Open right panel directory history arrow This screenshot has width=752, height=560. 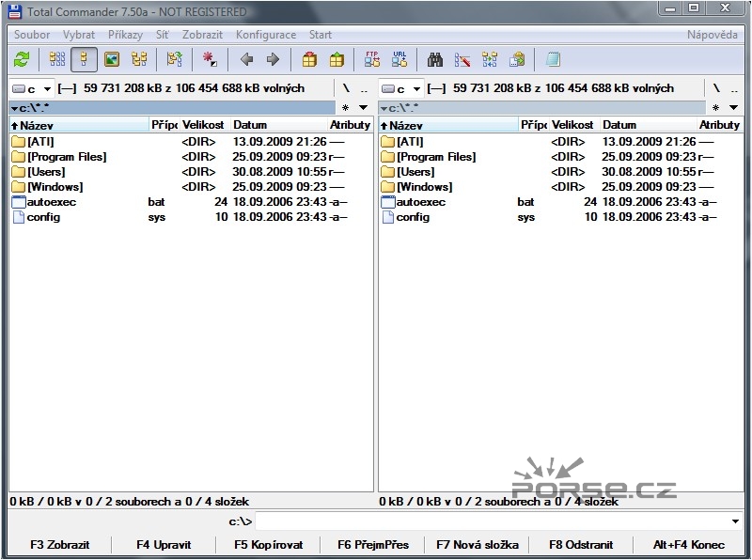coord(734,108)
